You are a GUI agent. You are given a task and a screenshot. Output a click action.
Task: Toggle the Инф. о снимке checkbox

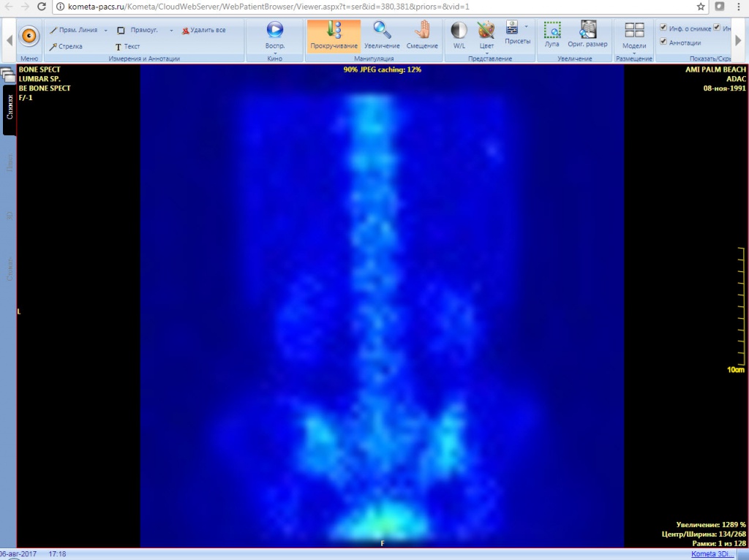(x=663, y=28)
